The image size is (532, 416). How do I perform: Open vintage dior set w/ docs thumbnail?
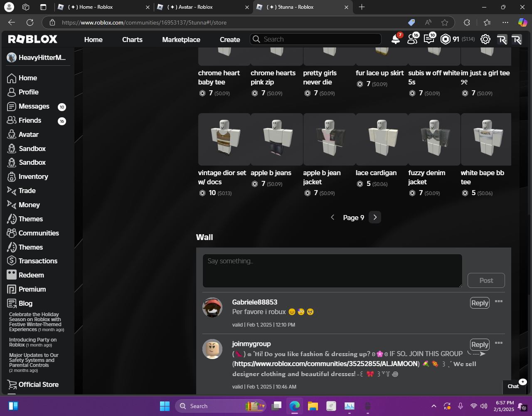[224, 139]
